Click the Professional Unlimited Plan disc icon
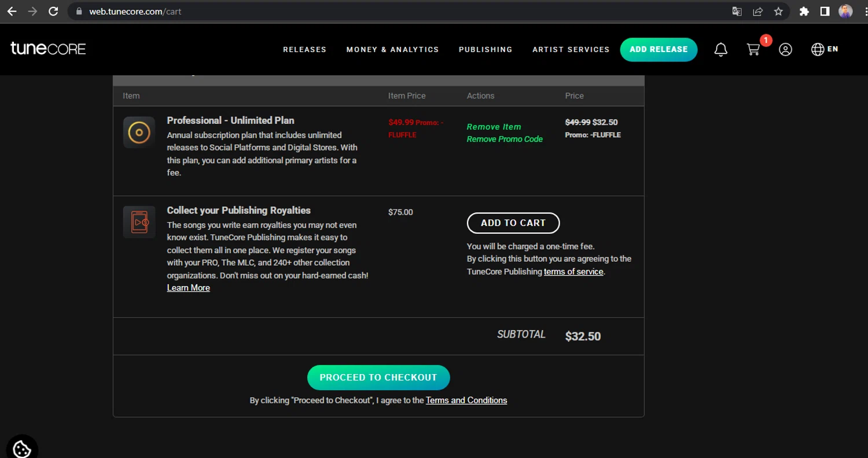 click(x=139, y=133)
